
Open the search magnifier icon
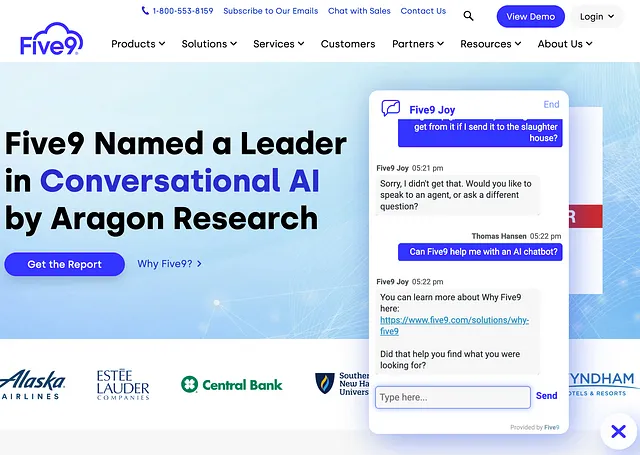[x=468, y=16]
